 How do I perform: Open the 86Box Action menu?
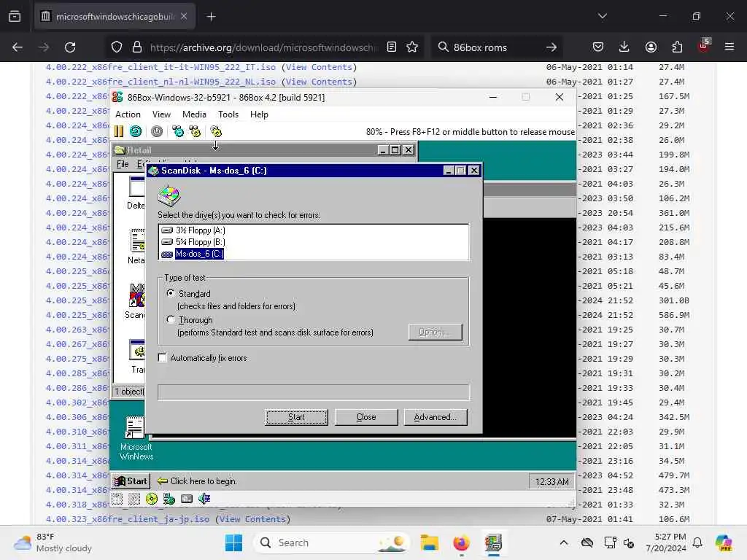point(128,114)
